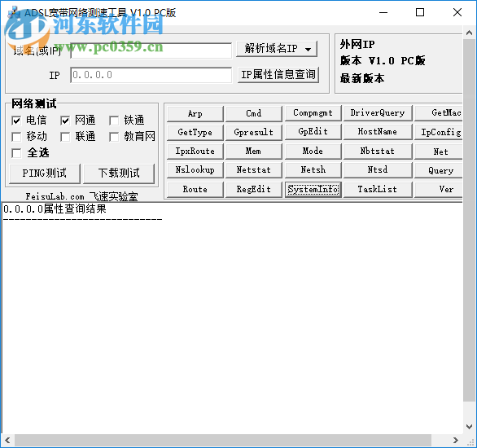Viewport: 477px width, 448px height.
Task: Click the Mem button
Action: click(x=254, y=152)
